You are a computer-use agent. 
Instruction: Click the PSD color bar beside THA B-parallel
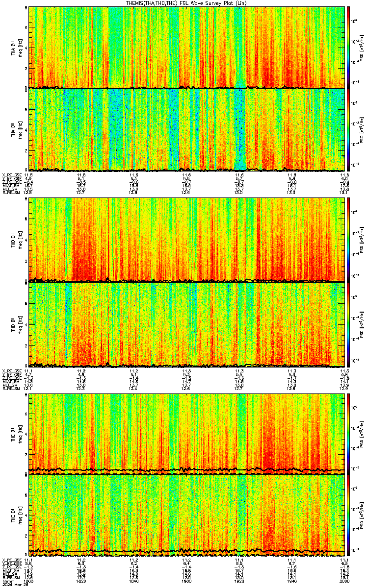point(348,130)
